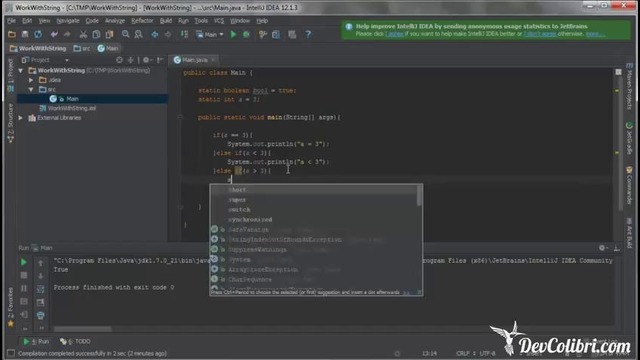
Task: Toggle Favorites side panel
Action: tap(11, 307)
